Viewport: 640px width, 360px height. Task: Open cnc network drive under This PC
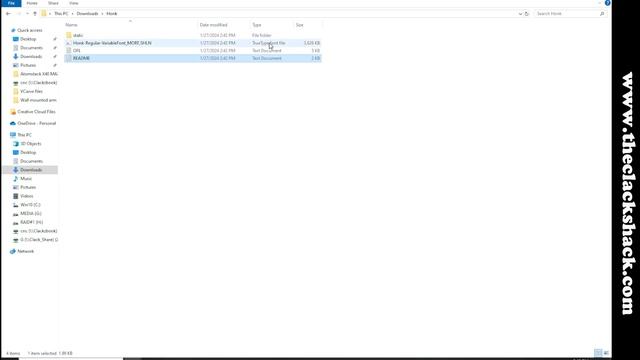[38, 231]
